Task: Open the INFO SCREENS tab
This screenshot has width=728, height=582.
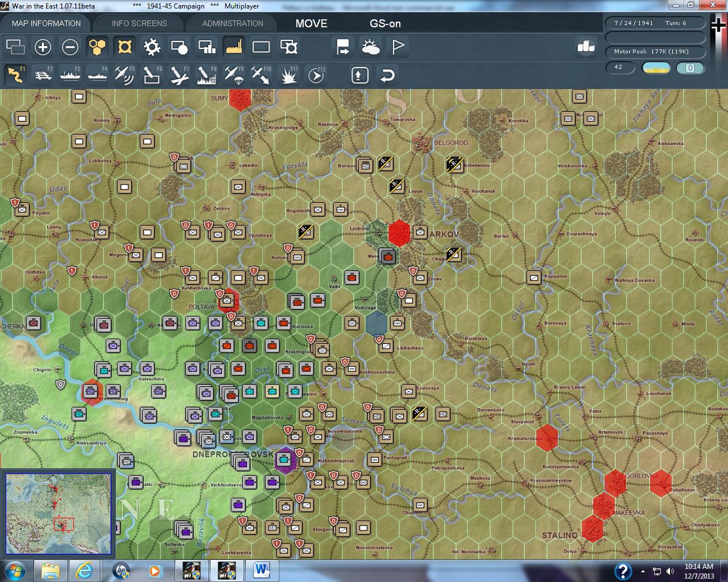Action: coord(139,23)
